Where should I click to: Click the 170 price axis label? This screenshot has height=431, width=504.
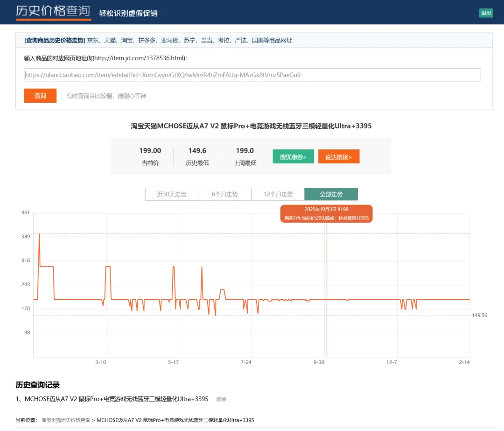coord(25,309)
